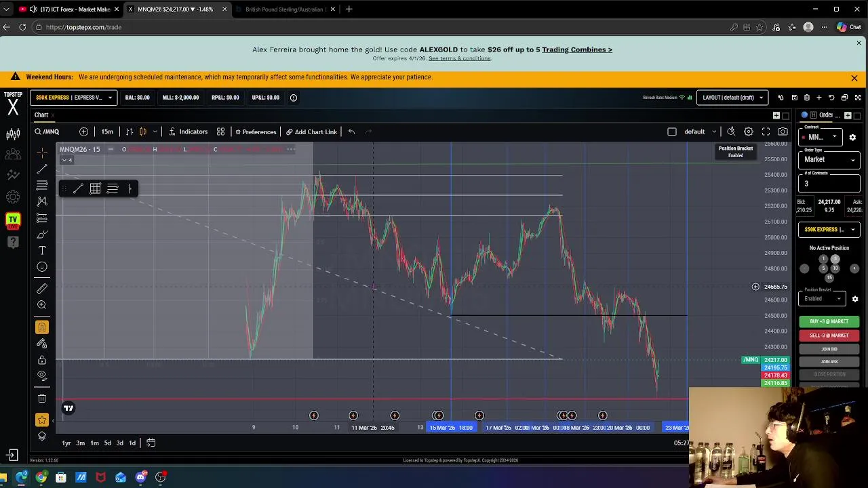Select the grid tool in floating toolbar
Image resolution: width=868 pixels, height=488 pixels.
click(x=95, y=188)
